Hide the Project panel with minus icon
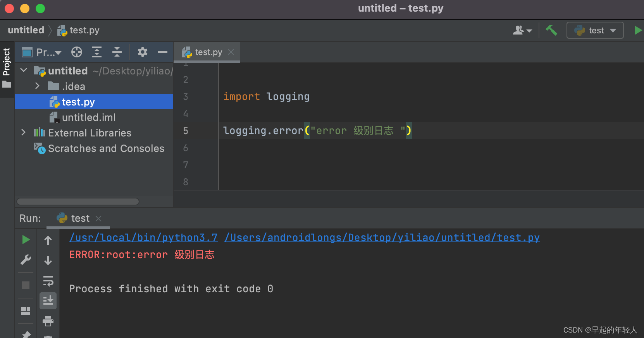 (163, 52)
